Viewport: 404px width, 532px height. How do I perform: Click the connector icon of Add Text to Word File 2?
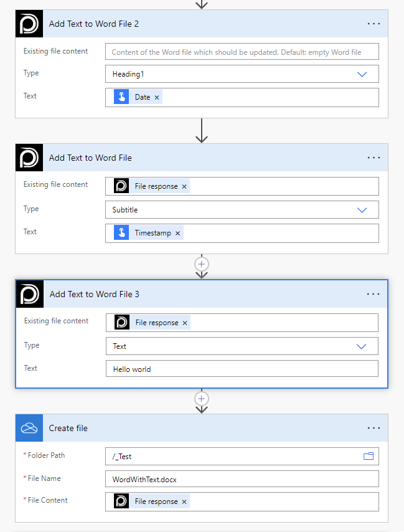[29, 24]
